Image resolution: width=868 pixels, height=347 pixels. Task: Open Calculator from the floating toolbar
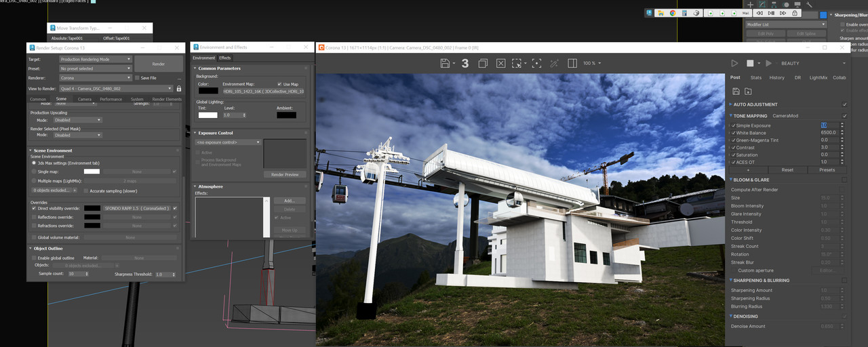(685, 13)
